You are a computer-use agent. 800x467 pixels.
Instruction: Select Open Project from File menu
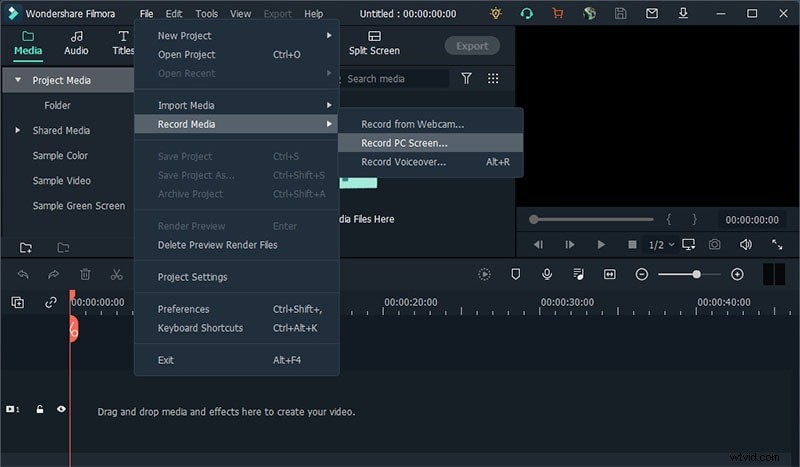pyautogui.click(x=237, y=55)
